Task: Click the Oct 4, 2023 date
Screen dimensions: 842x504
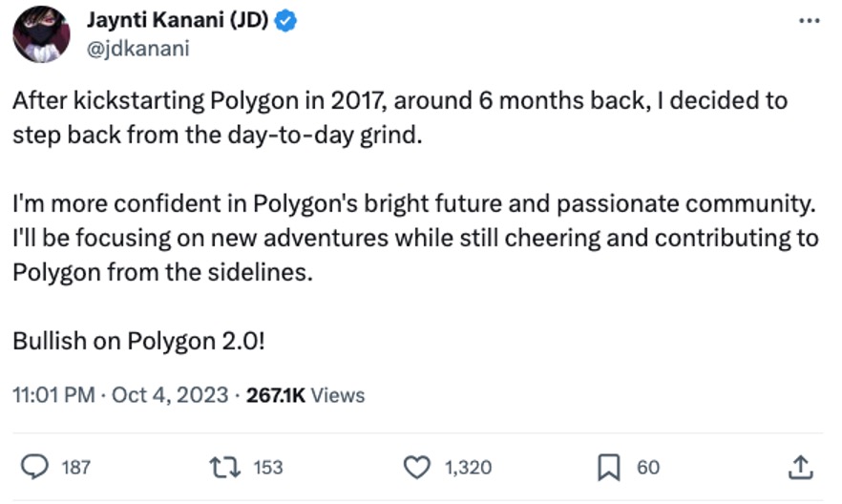Action: [x=170, y=394]
